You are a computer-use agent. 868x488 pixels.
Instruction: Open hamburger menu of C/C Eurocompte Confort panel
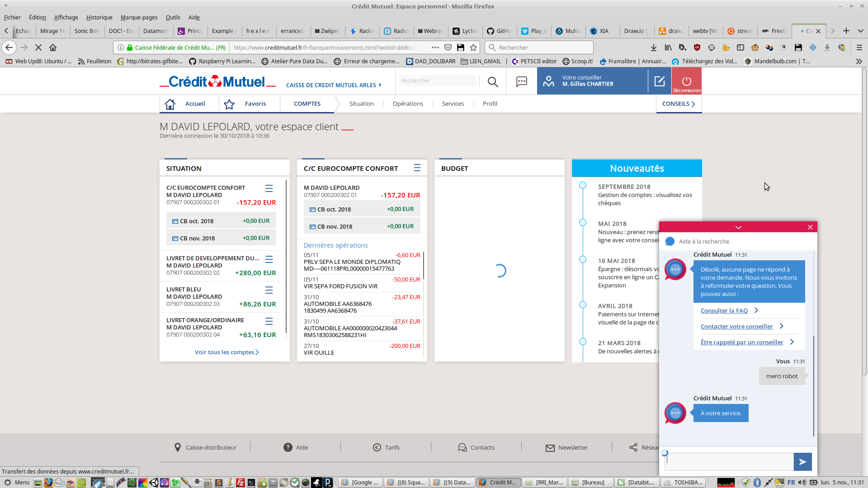coord(417,168)
